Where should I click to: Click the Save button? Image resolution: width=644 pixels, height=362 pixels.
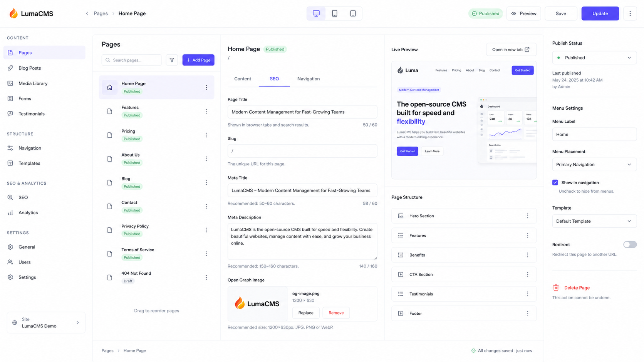pos(561,13)
